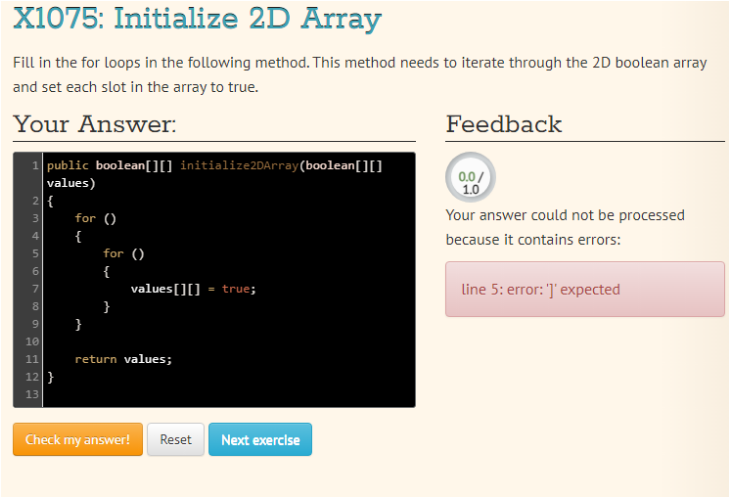Viewport: 731px width, 497px height.
Task: Click the return values; statement
Action: point(124,359)
